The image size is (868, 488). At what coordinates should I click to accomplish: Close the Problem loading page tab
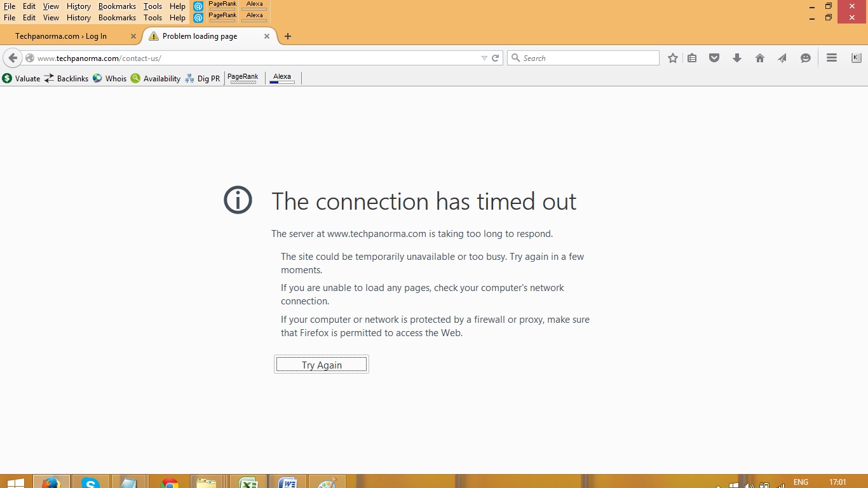click(x=267, y=36)
